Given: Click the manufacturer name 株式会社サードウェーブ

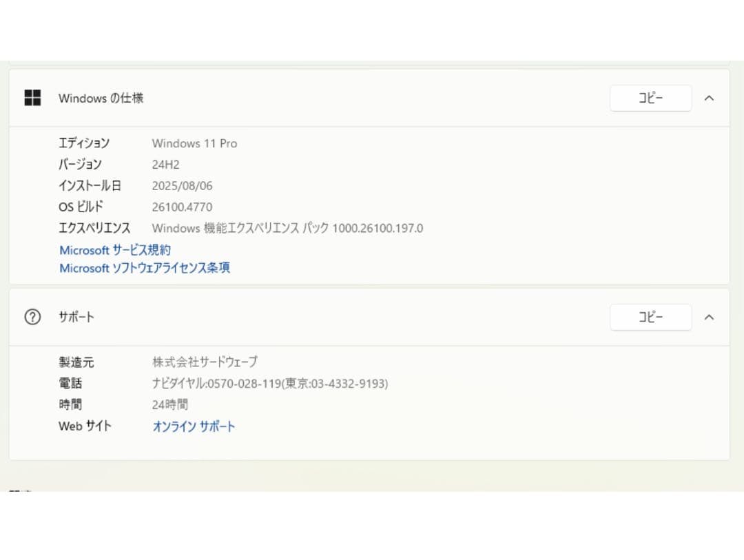Looking at the screenshot, I should coord(205,362).
